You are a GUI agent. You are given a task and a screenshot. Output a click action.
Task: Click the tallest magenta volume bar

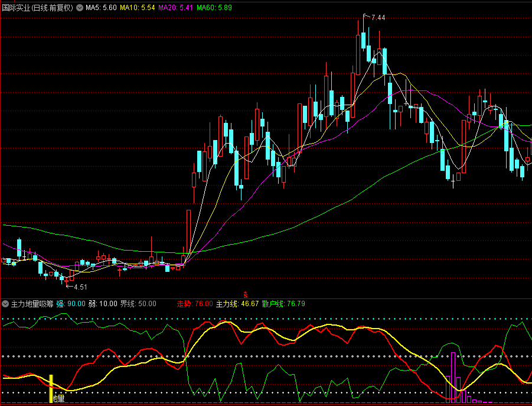pos(453,378)
